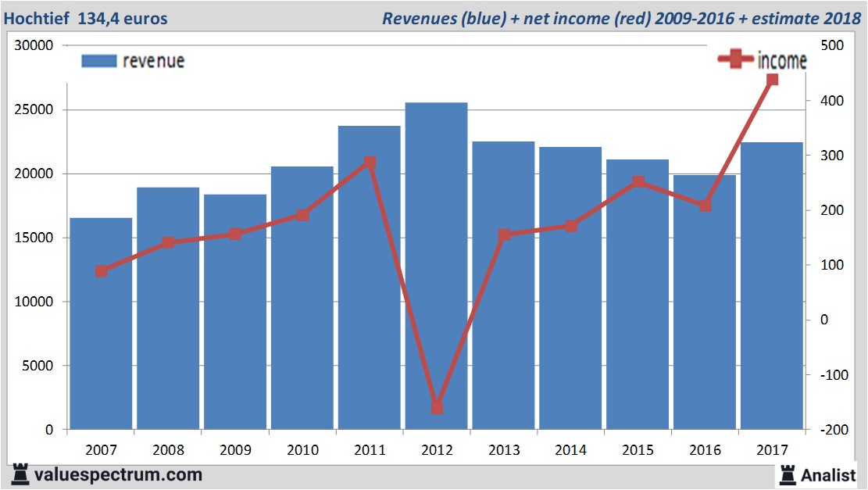Select the tallest 2012 revenue bar
The image size is (868, 490).
coord(436,266)
